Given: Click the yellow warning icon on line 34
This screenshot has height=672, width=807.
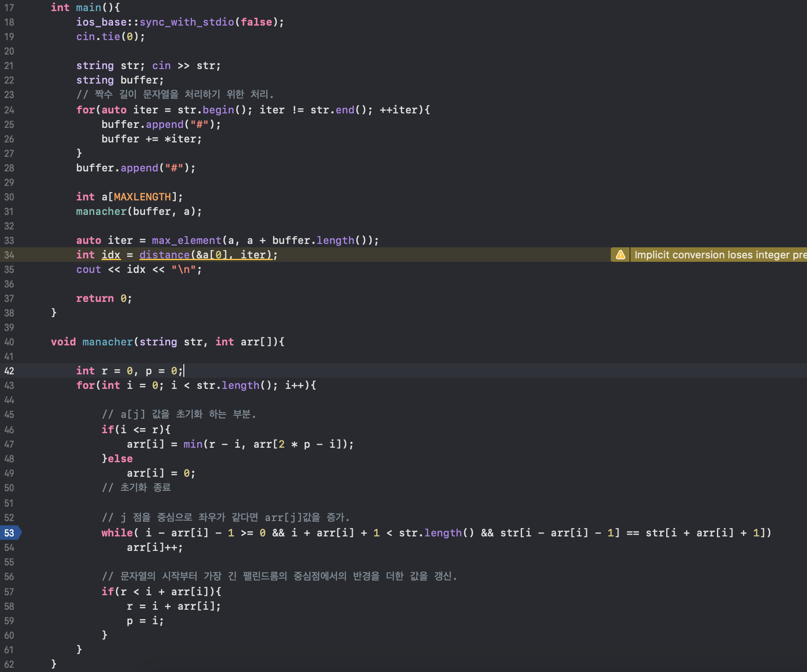Looking at the screenshot, I should pos(621,255).
